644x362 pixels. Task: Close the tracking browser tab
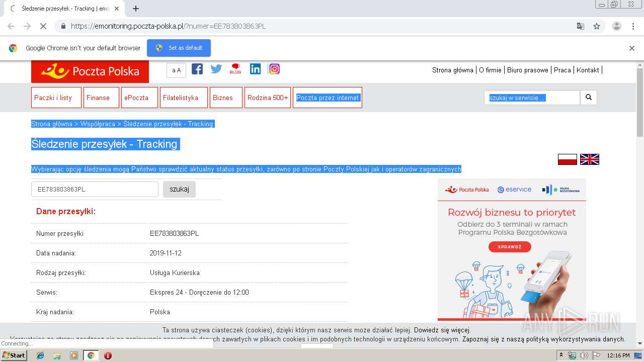pos(117,9)
